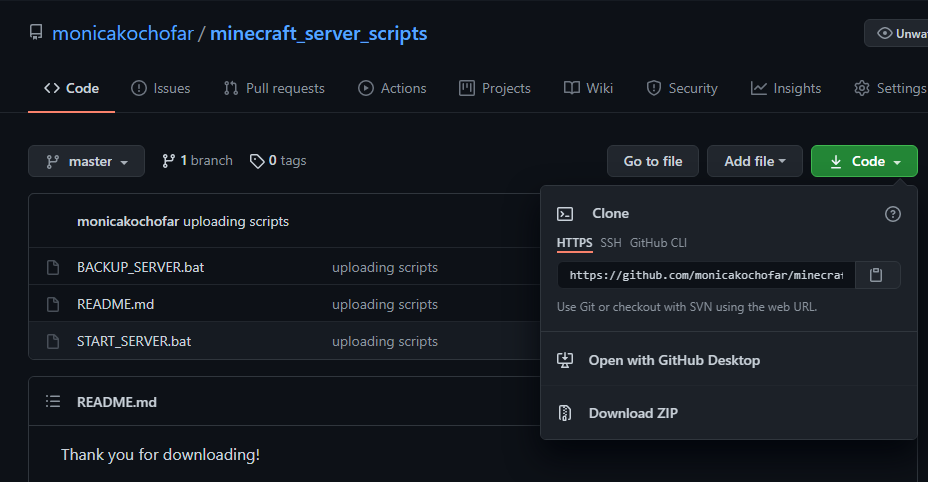Switch to the Code tab
The height and width of the screenshot is (482, 928).
point(71,88)
